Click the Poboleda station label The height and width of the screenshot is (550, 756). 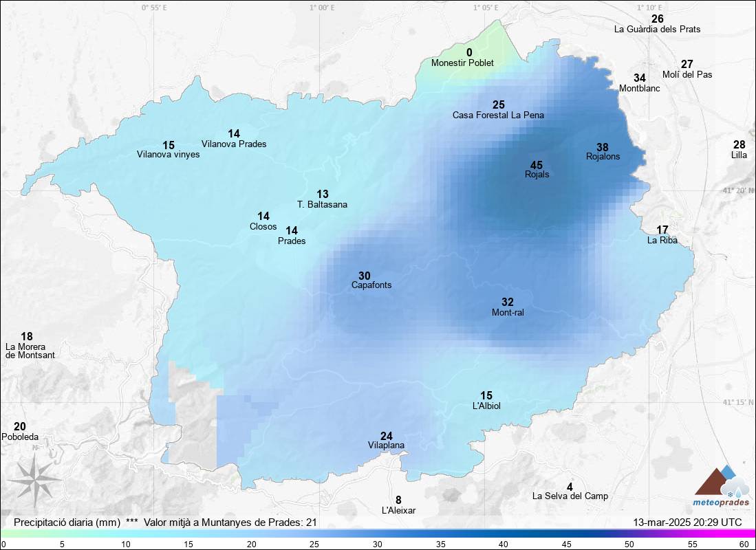click(x=20, y=437)
